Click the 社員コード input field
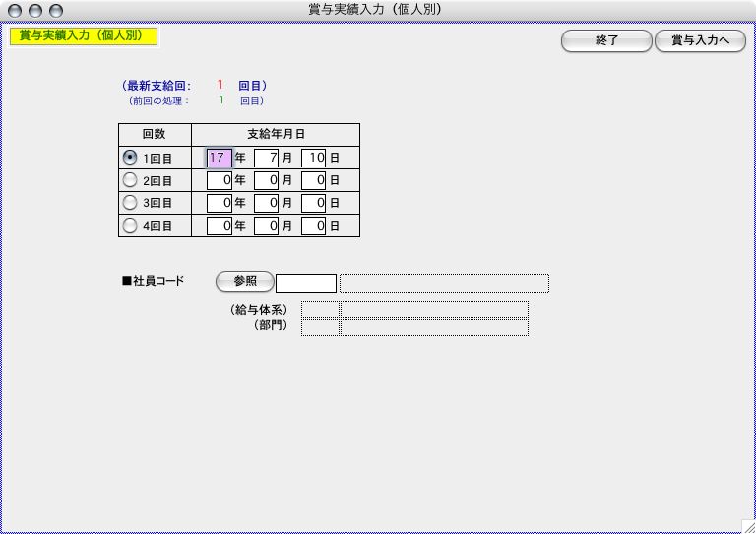Screen dimensions: 756x534 (306, 284)
